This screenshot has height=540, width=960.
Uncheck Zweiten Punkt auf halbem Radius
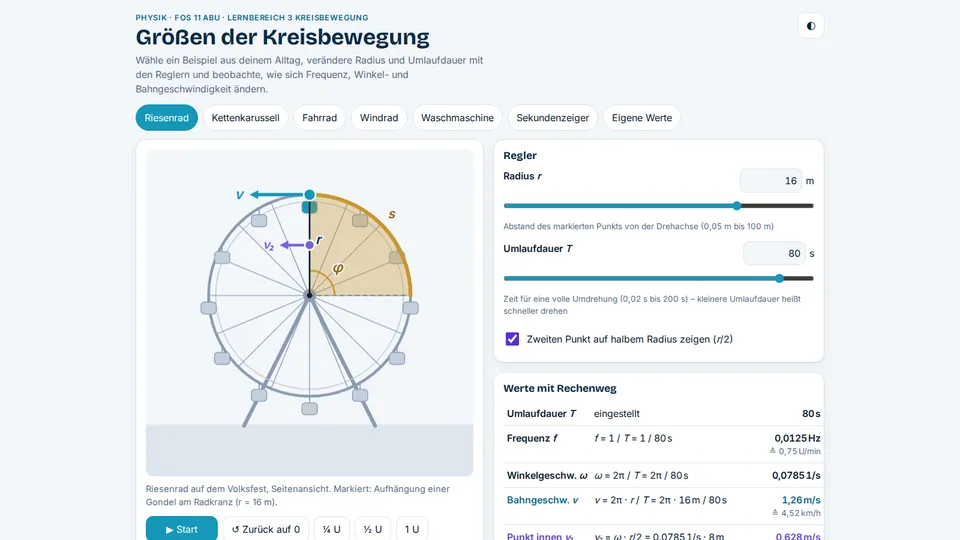click(512, 339)
